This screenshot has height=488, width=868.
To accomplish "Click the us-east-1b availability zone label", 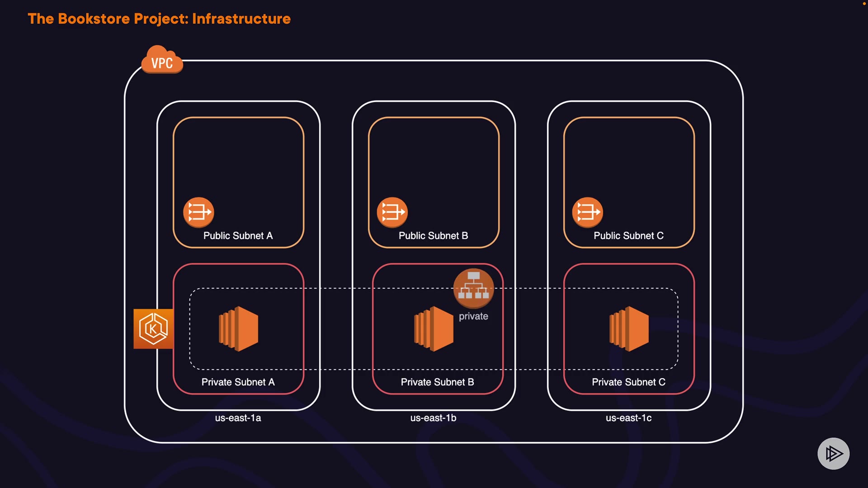I will point(433,418).
